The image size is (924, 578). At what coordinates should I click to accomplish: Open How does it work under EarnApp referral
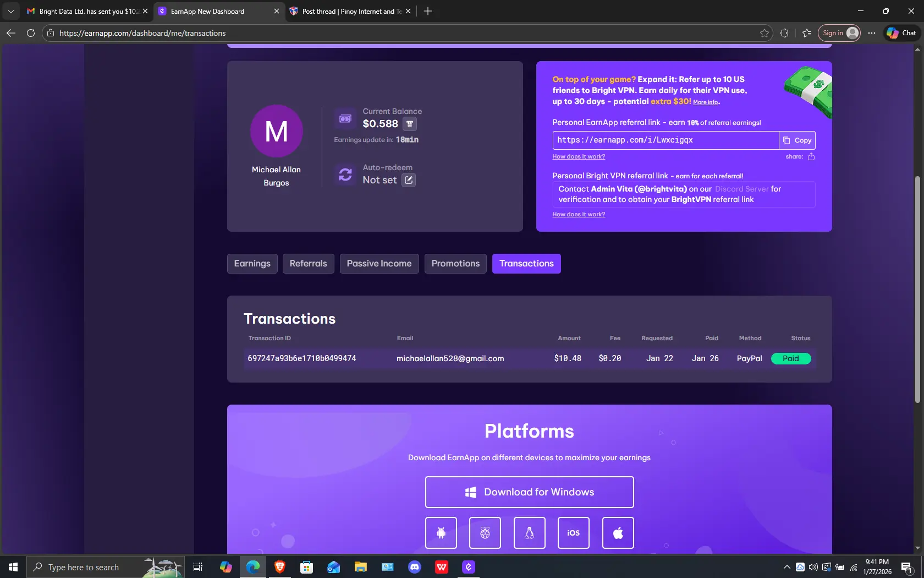[x=579, y=157]
